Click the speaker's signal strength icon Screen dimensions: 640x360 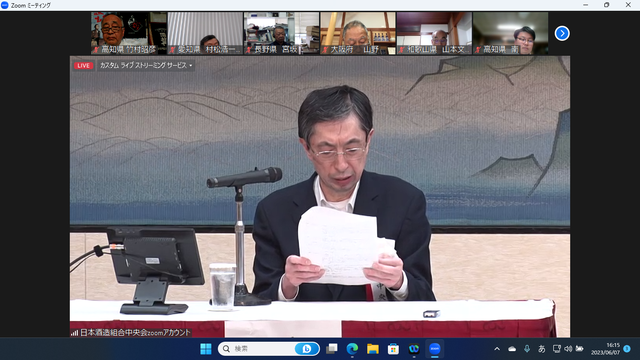[74, 333]
